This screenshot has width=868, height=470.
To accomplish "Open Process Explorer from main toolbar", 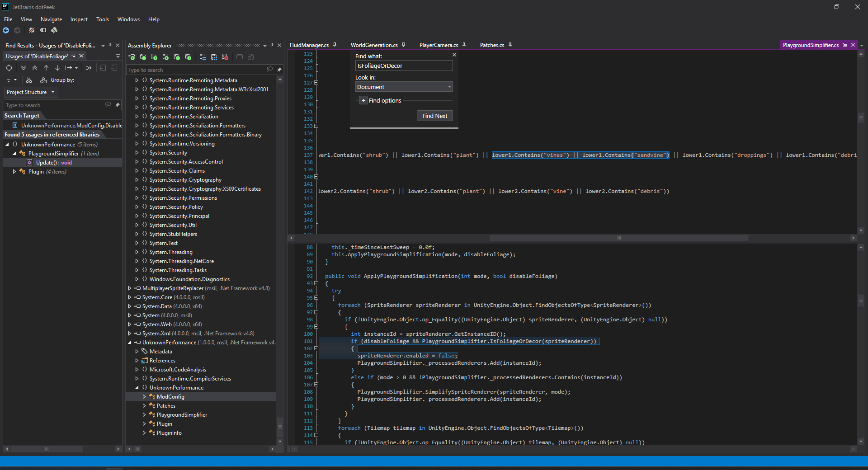I will 54,30.
